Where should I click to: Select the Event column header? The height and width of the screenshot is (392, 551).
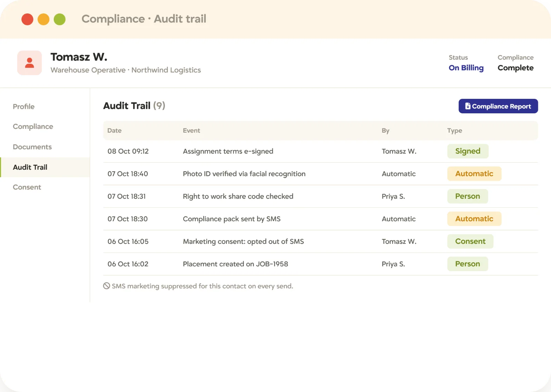191,131
